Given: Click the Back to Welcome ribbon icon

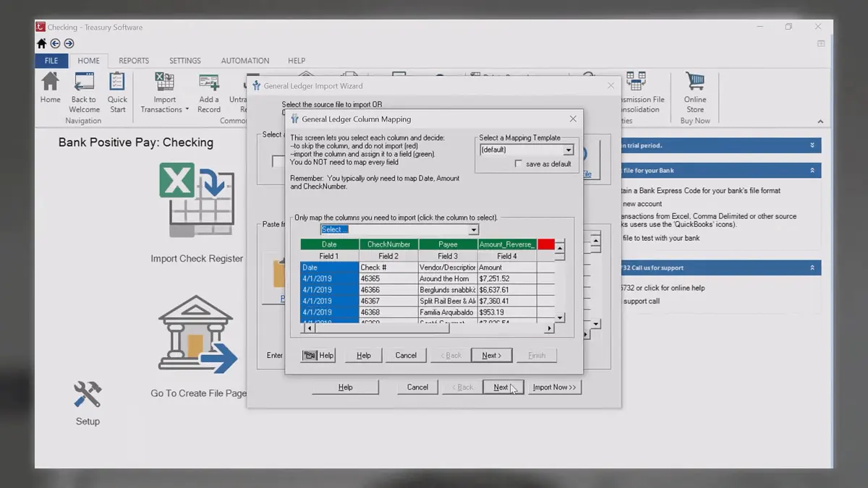Looking at the screenshot, I should click(84, 93).
